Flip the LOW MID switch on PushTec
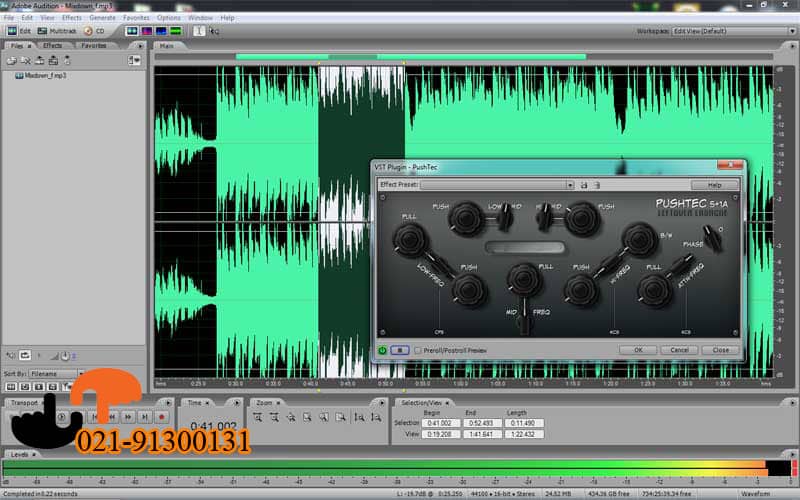800x500 pixels. pyautogui.click(x=505, y=216)
